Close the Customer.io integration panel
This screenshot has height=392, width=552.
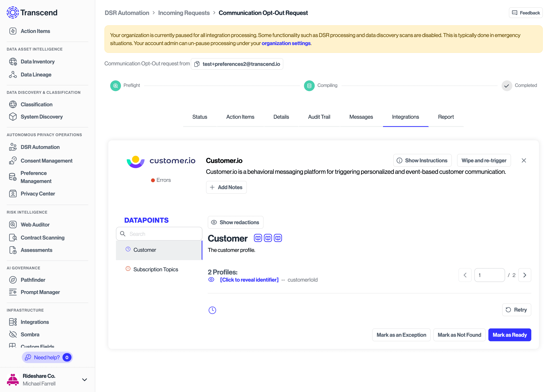[524, 160]
